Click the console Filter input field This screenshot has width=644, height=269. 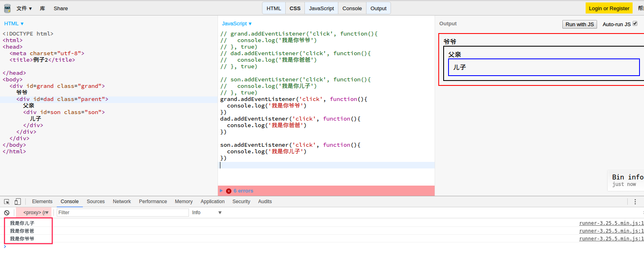pyautogui.click(x=122, y=213)
